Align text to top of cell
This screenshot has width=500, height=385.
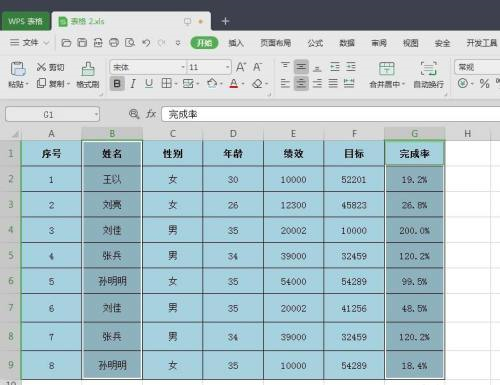[x=285, y=67]
